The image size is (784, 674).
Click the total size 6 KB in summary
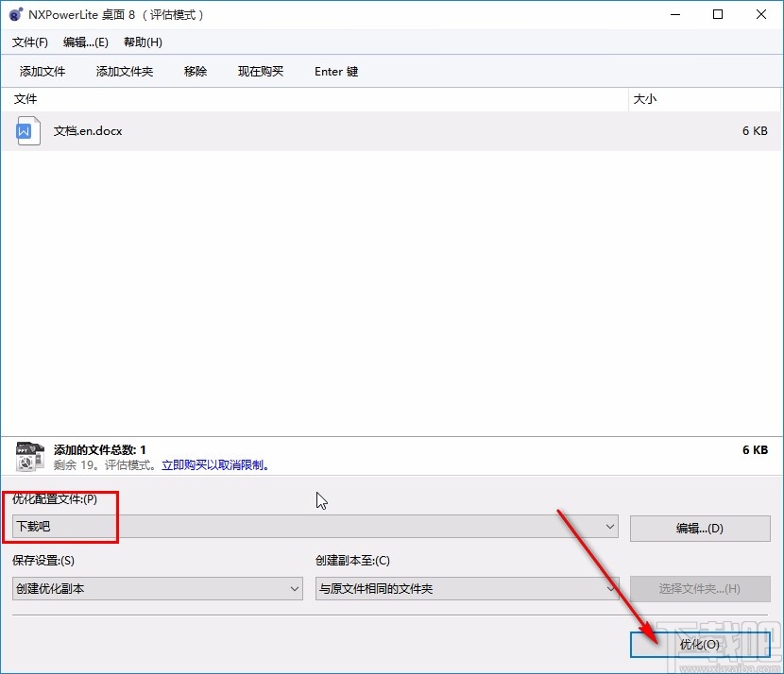pyautogui.click(x=755, y=449)
